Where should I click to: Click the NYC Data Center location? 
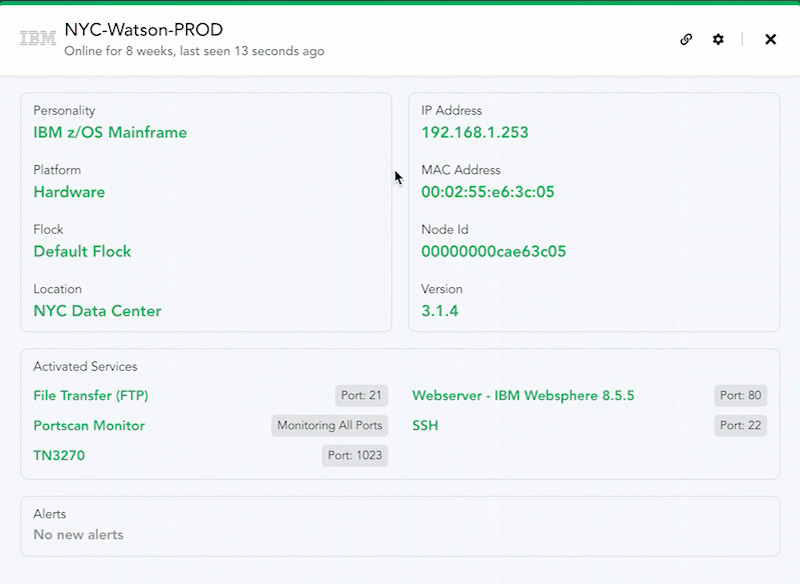(97, 311)
